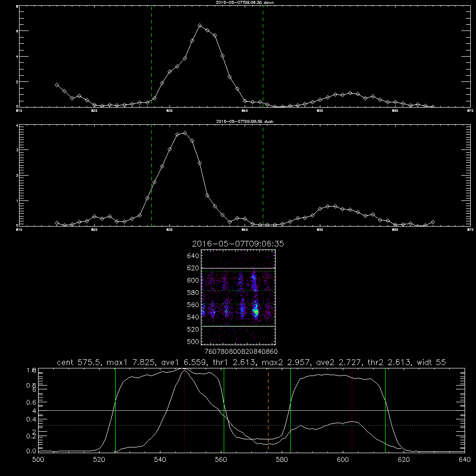Viewport: 476px width, 476px height.
Task: Click the highest diamond marker in dawn plot
Action: tap(199, 26)
